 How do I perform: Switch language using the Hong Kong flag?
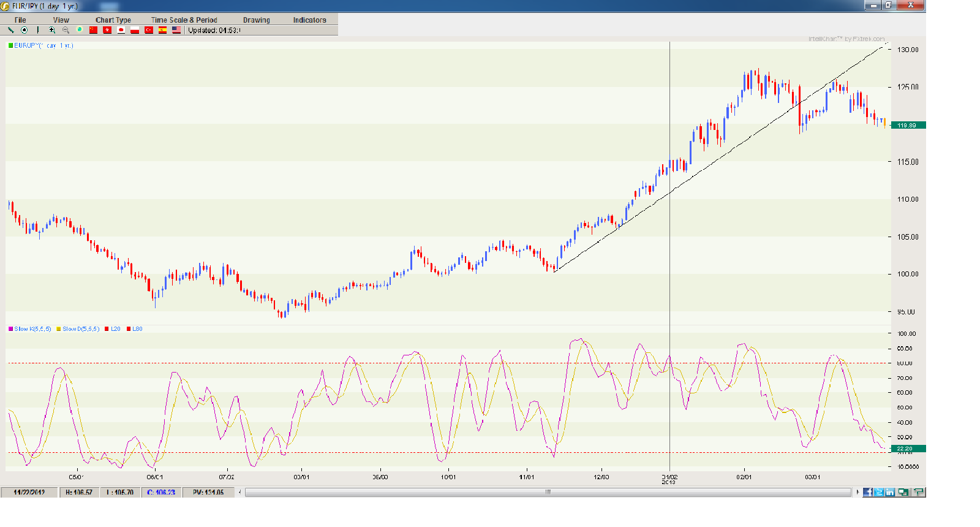click(x=107, y=30)
